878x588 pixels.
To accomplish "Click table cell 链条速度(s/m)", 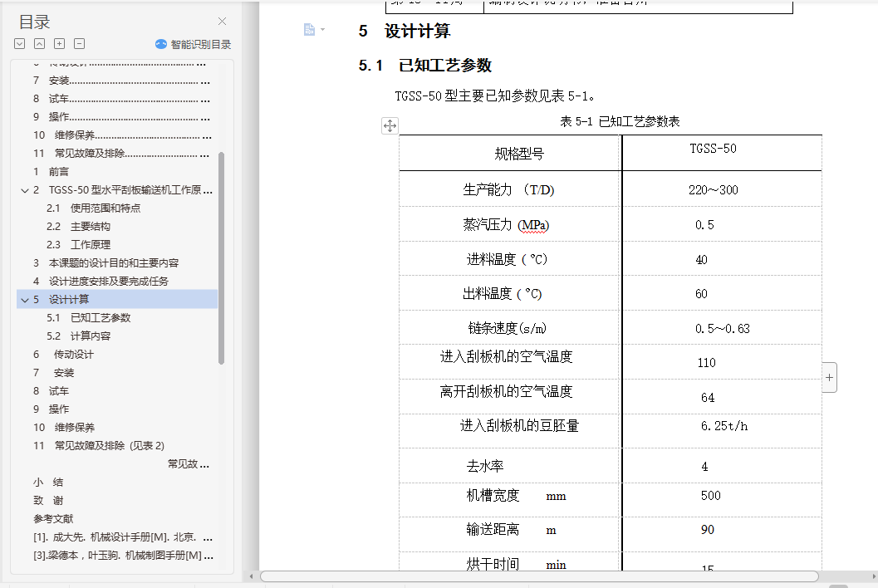I will pos(508,328).
